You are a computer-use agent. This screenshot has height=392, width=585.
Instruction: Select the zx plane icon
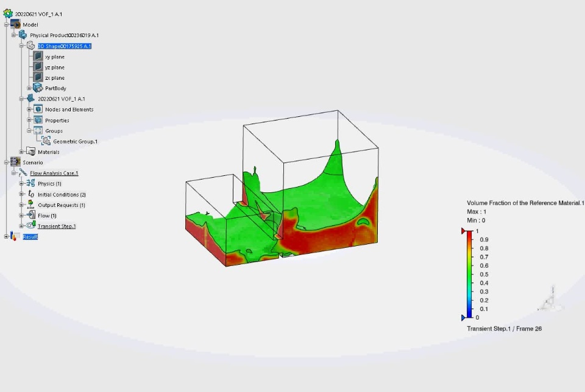[x=38, y=77]
